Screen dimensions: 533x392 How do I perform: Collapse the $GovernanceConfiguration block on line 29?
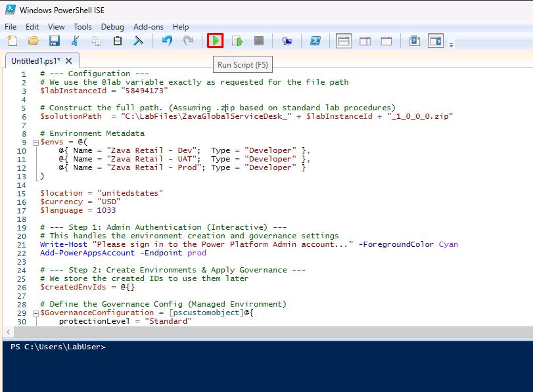pyautogui.click(x=35, y=313)
